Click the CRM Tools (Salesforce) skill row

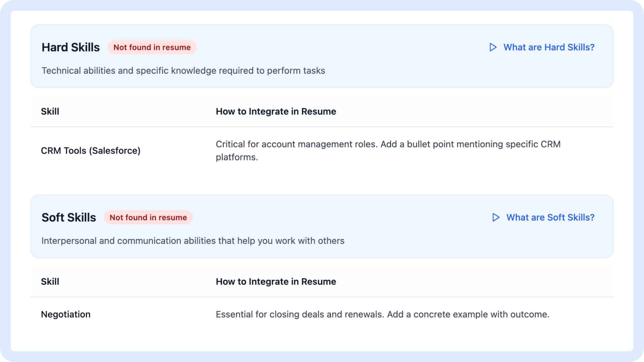pos(91,150)
